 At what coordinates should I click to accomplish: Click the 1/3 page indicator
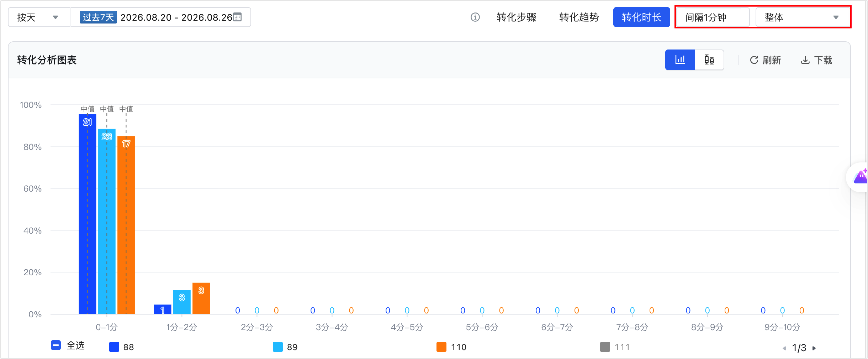(x=799, y=348)
